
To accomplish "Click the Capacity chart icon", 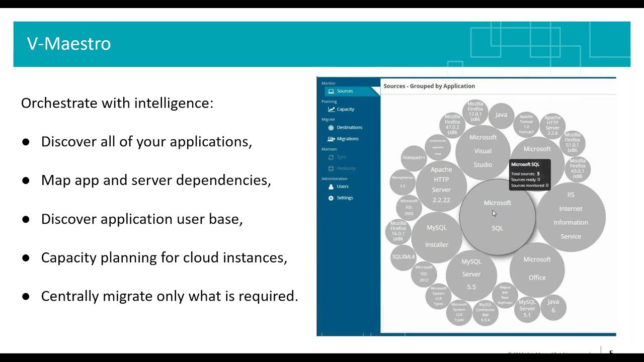I will [331, 109].
